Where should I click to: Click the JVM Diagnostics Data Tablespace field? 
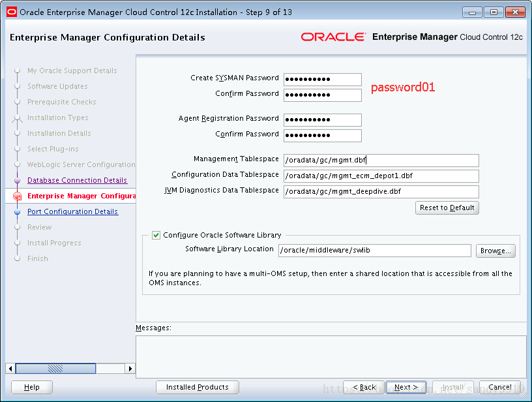(x=381, y=191)
